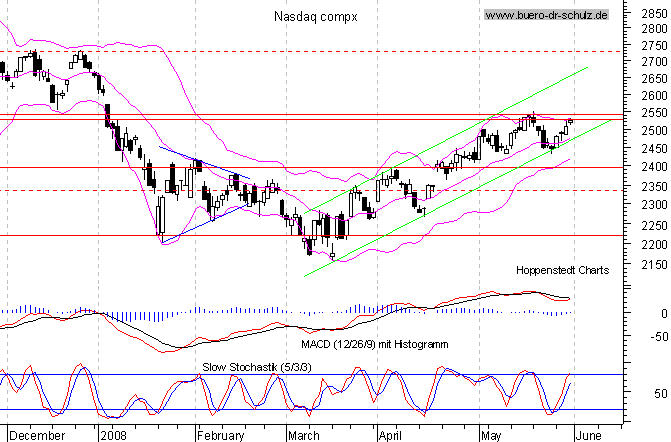Viewport: 671px width, 442px height.
Task: Click the 2450 price axis value
Action: coord(654,149)
